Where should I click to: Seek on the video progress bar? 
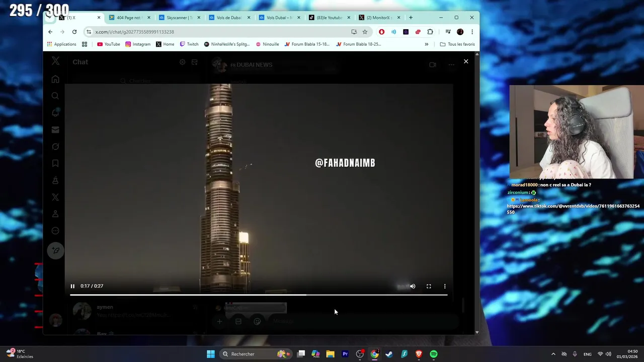(259, 295)
